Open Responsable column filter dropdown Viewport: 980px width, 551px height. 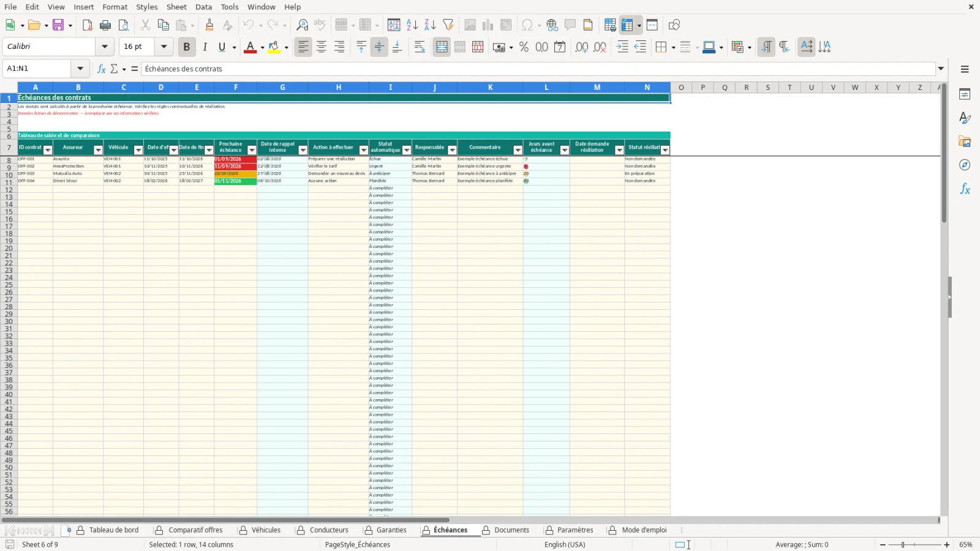point(453,150)
